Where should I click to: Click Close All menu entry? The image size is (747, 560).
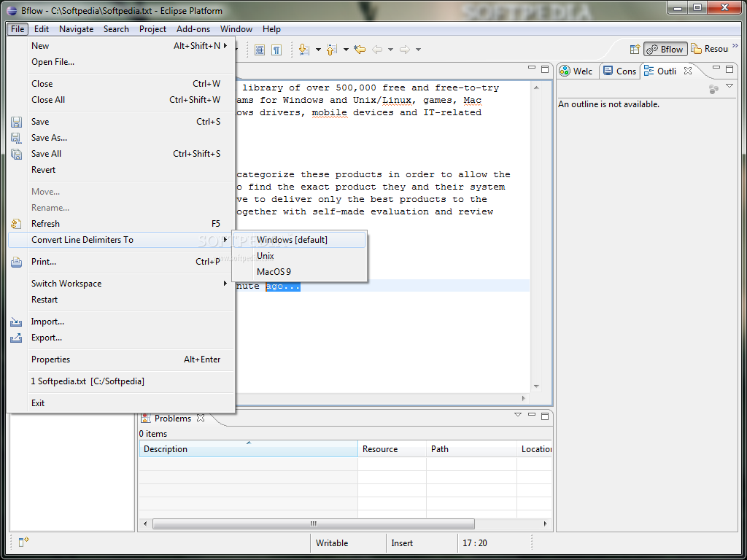[x=122, y=99]
